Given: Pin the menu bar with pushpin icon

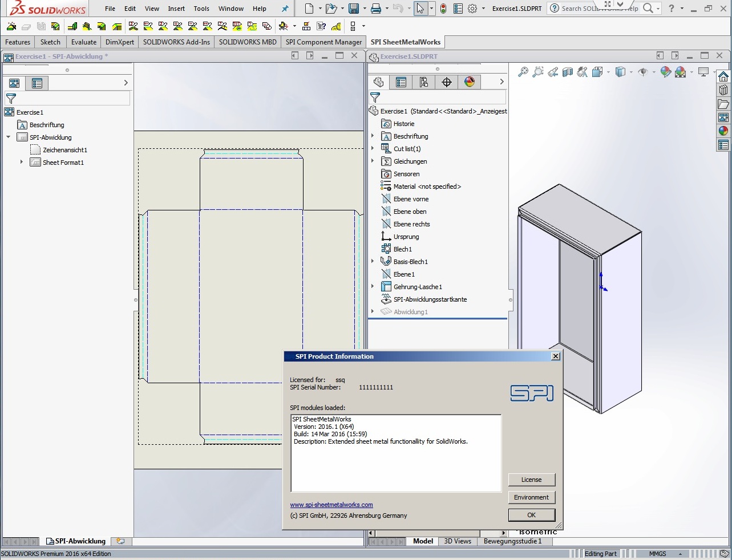Looking at the screenshot, I should point(285,9).
